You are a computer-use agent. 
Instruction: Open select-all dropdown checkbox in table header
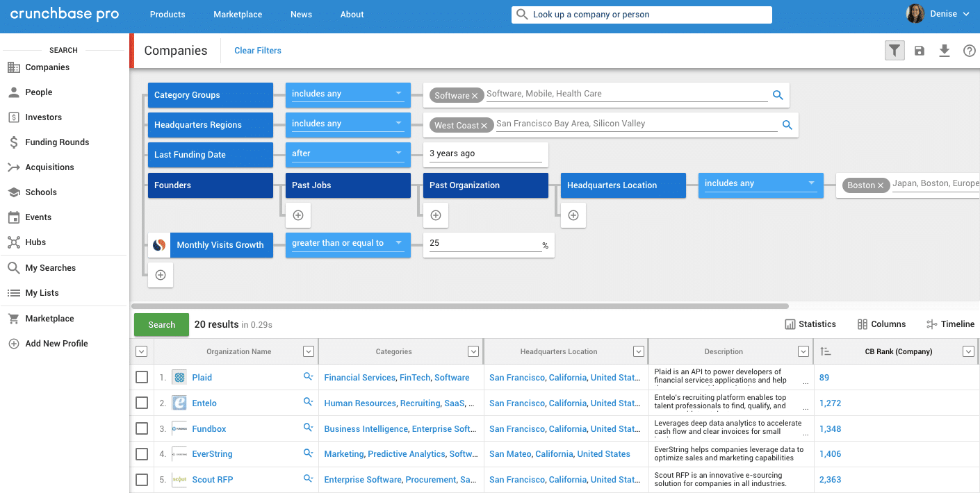(142, 351)
